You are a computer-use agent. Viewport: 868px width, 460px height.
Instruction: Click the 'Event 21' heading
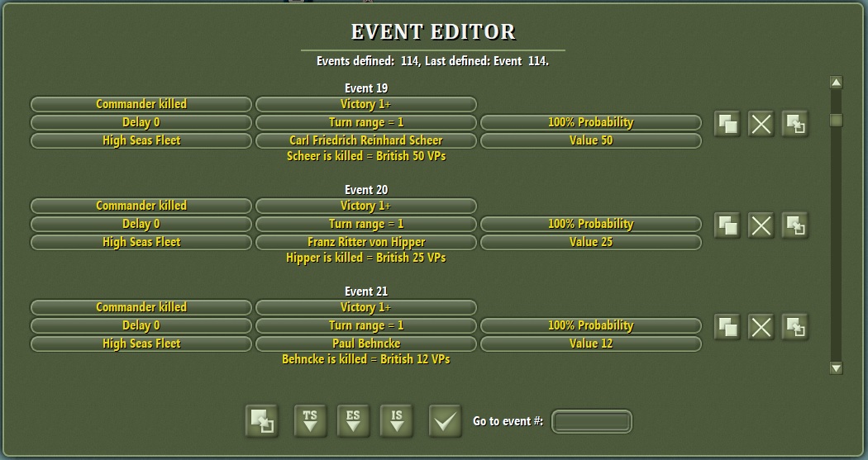click(366, 292)
